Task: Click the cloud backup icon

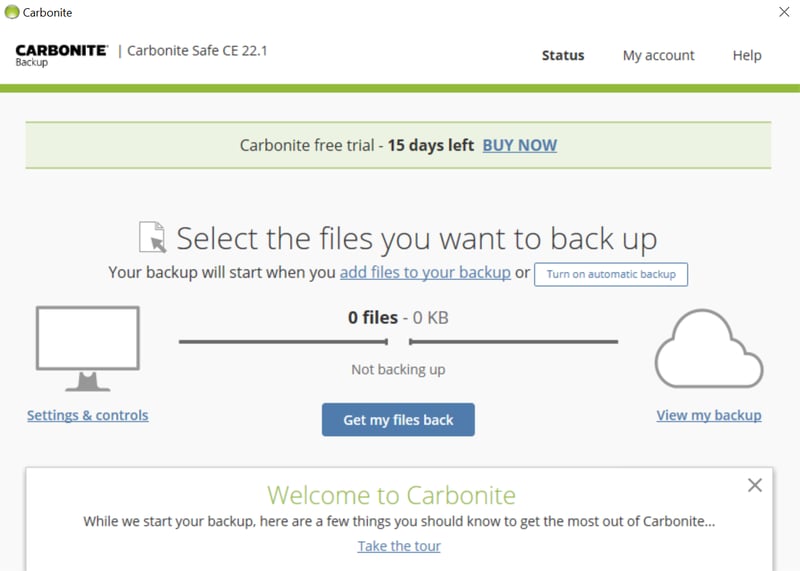Action: click(x=708, y=348)
